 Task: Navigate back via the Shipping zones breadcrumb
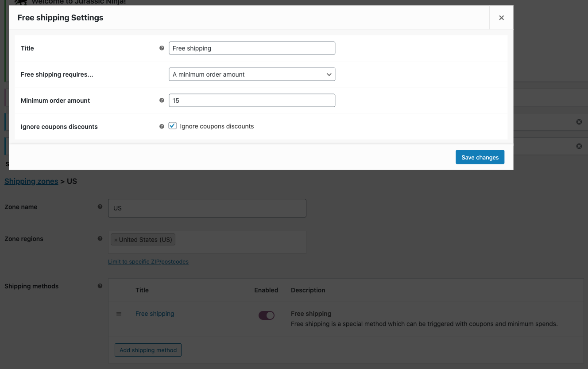coord(31,181)
